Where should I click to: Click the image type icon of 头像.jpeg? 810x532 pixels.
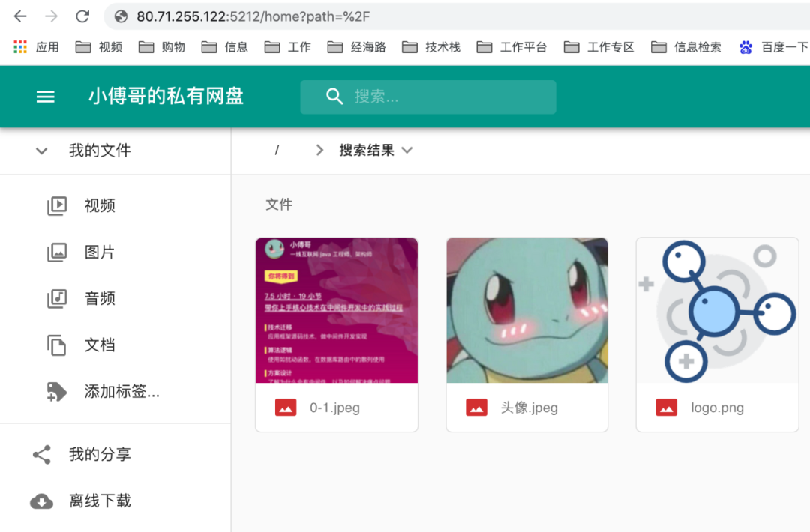coord(476,408)
